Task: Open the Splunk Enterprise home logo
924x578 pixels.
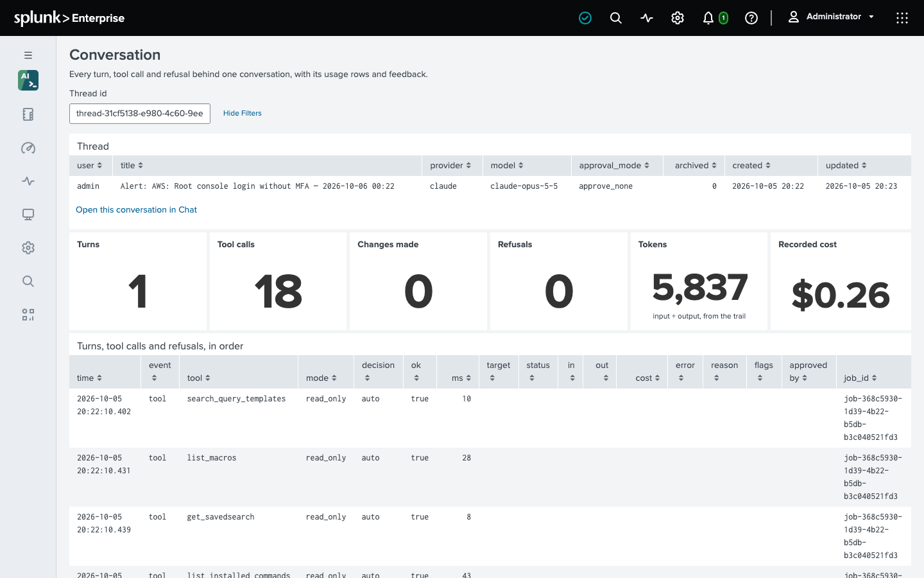Action: (69, 18)
